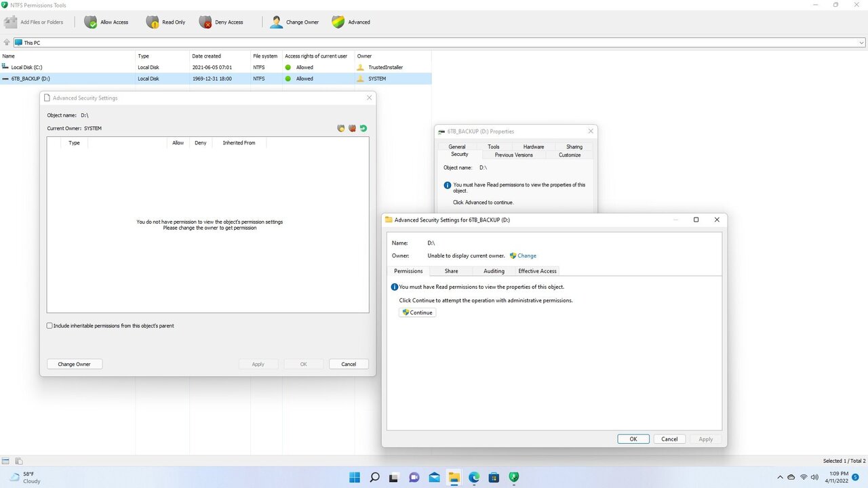This screenshot has height=488, width=868.
Task: Click the green refresh icon in dialog
Action: pos(363,128)
